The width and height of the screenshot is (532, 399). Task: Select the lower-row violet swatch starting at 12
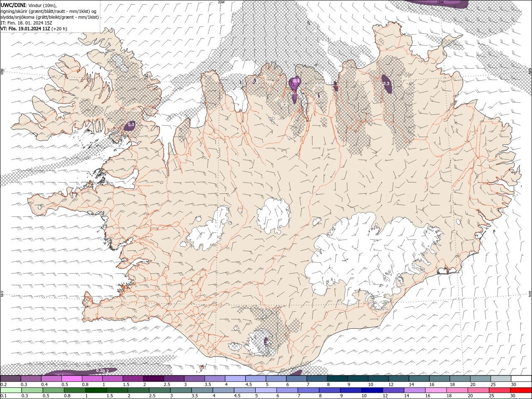pyautogui.click(x=393, y=390)
